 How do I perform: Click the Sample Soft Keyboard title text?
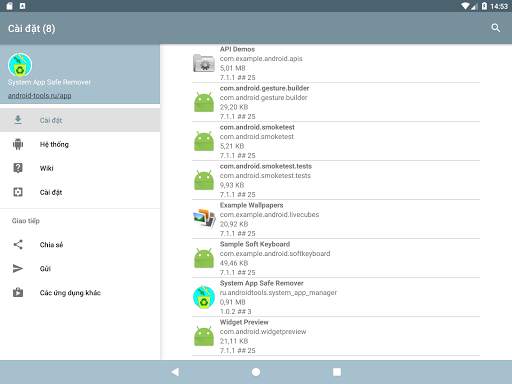pos(255,244)
